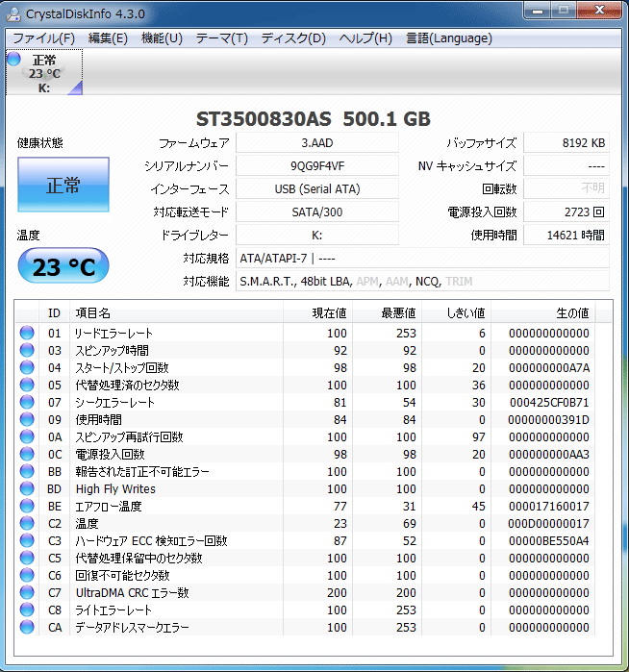Click the status icon for BB 報告された訂正不可能エラー
Viewport: 629px width, 672px height.
(x=27, y=471)
